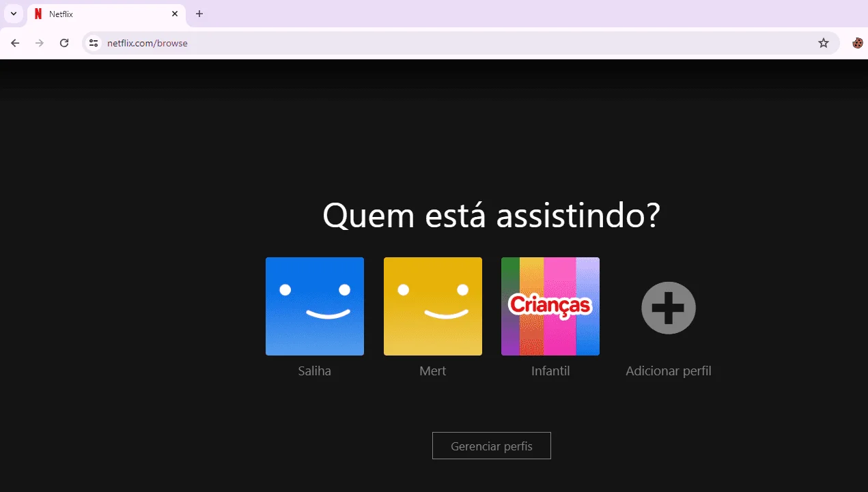868x492 pixels.
Task: Close the Netflix tab
Action: 175,14
